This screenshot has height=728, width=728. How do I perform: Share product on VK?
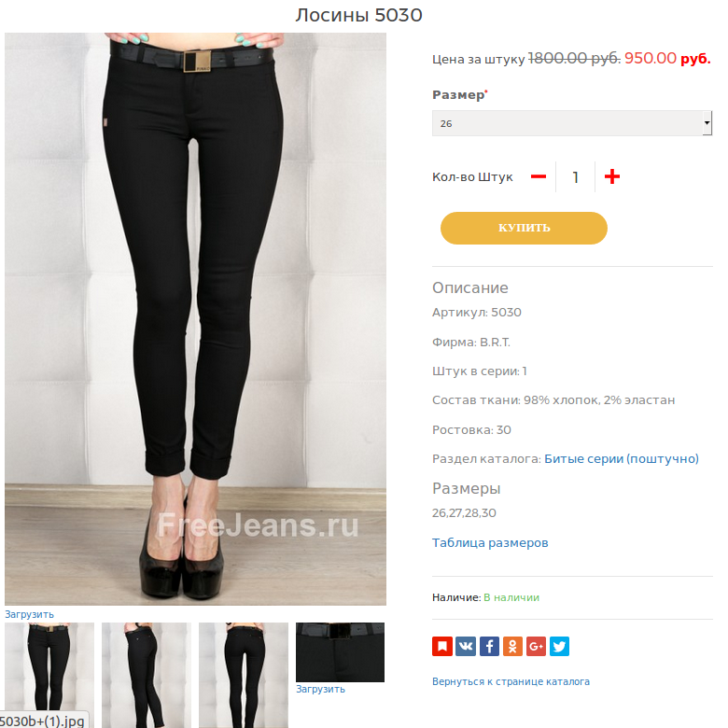coord(466,646)
